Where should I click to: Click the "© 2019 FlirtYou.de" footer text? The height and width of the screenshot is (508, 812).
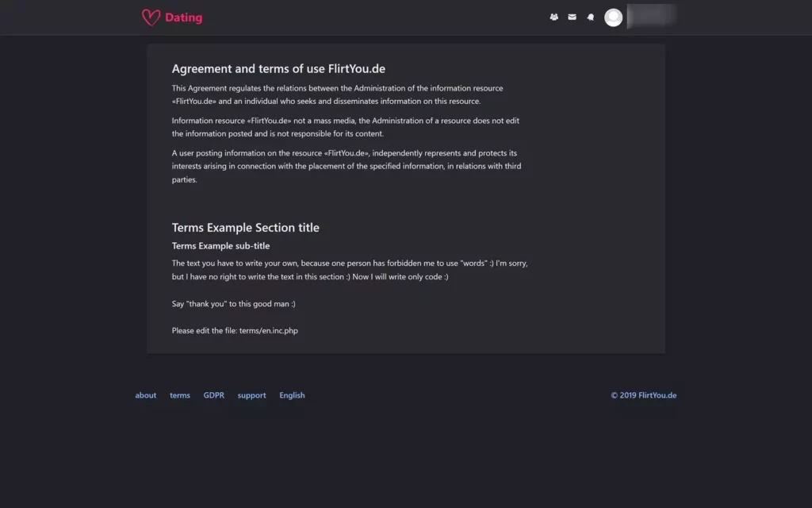(x=643, y=395)
